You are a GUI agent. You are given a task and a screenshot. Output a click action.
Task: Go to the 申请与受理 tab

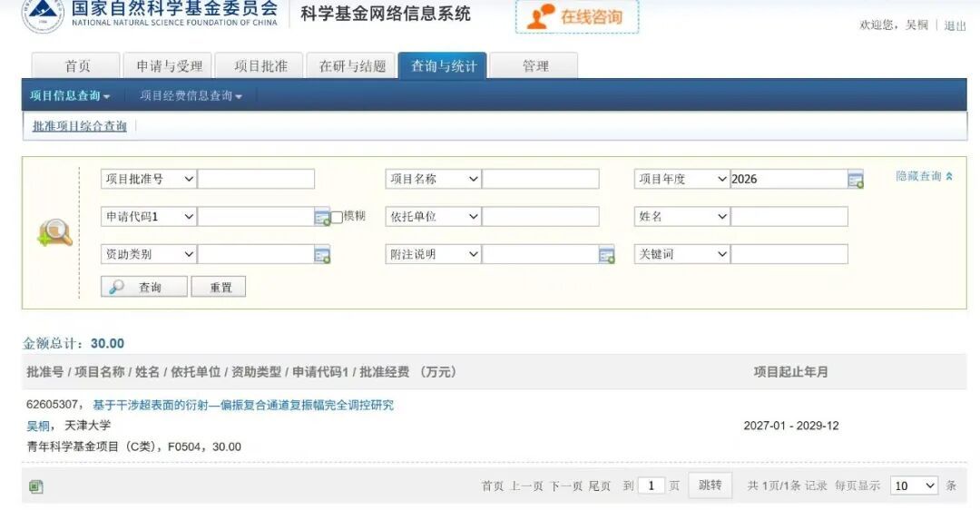[169, 65]
